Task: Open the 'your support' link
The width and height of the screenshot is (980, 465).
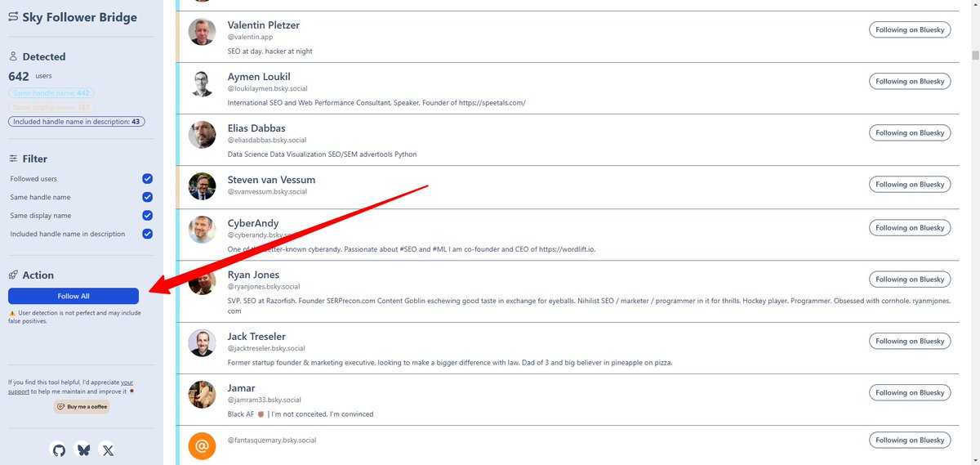Action: pos(71,387)
